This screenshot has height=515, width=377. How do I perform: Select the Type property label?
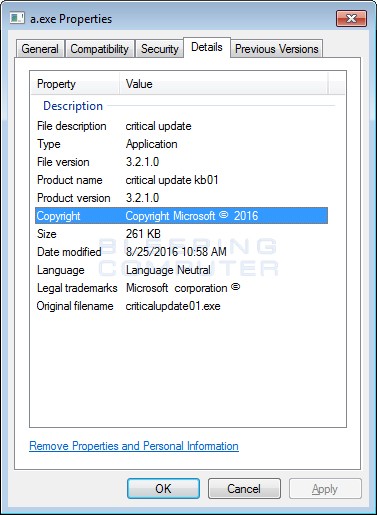[x=49, y=144]
